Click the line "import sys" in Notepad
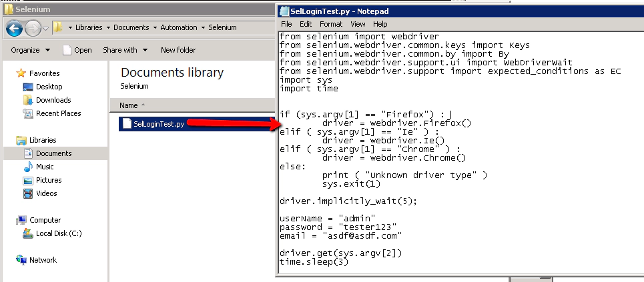The width and height of the screenshot is (644, 282). click(306, 80)
